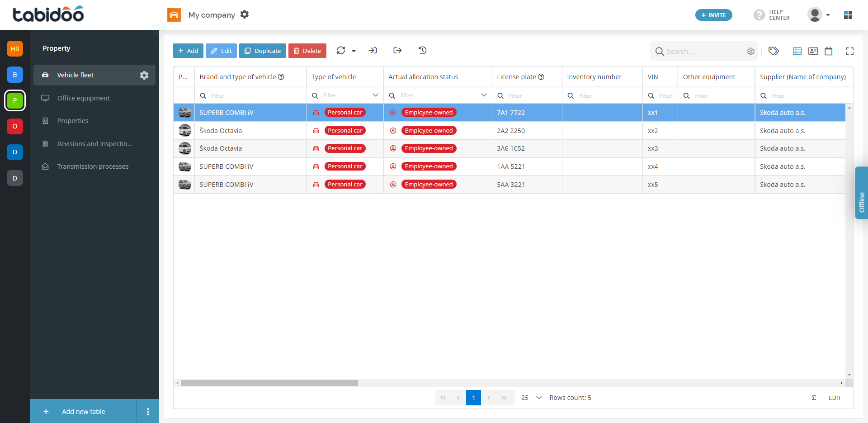
Task: Click the export data icon
Action: tap(397, 51)
